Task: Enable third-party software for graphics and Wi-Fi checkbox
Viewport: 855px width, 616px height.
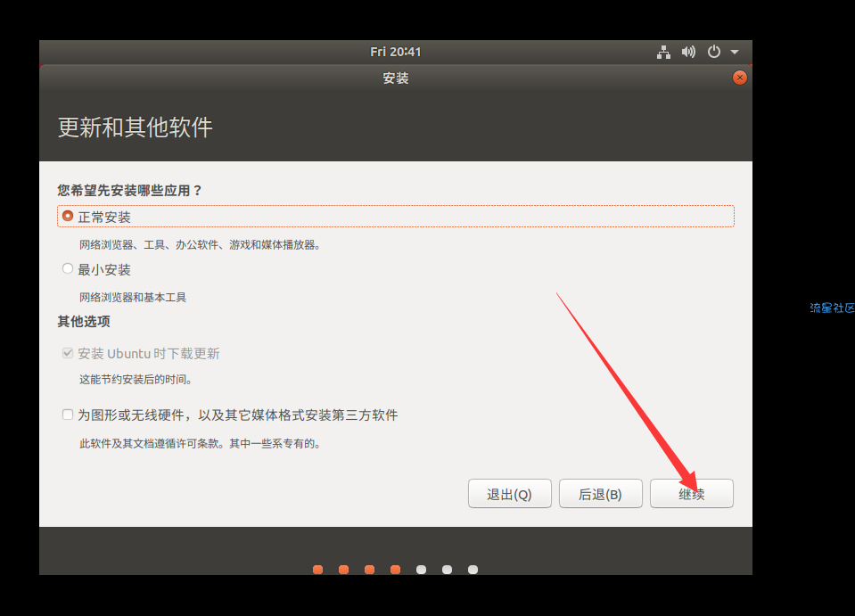Action: coord(68,415)
